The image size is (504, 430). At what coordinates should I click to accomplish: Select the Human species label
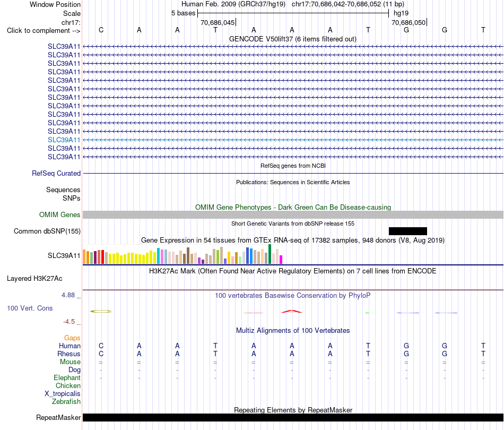click(69, 346)
